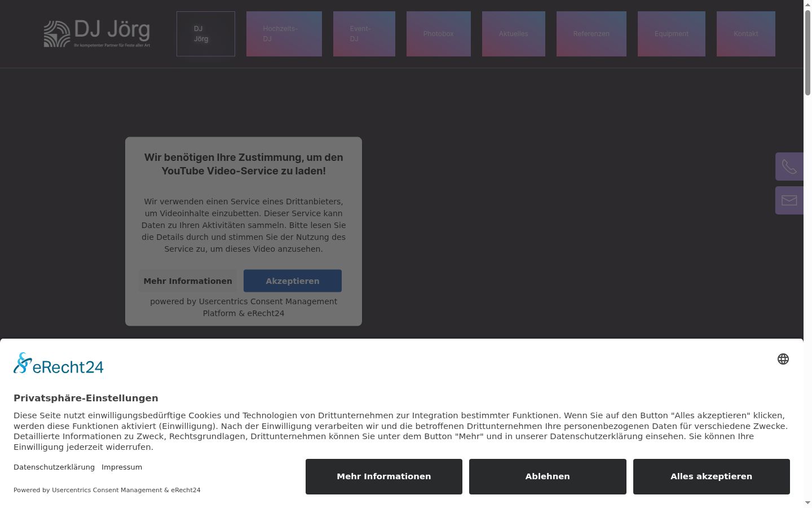Click Akzeptieren in the YouTube consent box
The width and height of the screenshot is (812, 508).
[x=293, y=281]
